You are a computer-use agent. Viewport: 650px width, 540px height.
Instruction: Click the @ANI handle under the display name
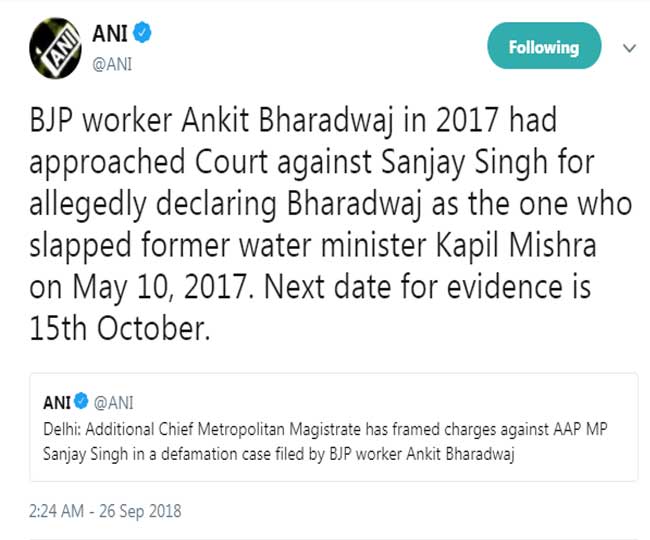point(111,64)
